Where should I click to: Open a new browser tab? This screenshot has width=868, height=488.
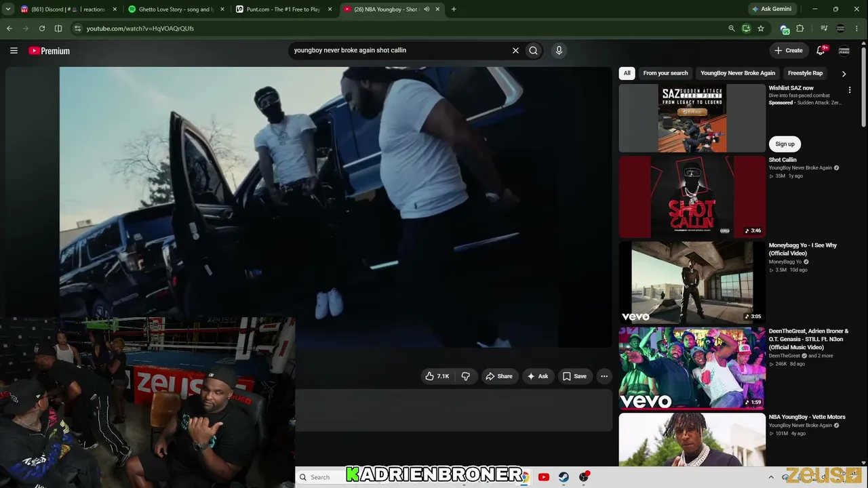[x=454, y=9]
